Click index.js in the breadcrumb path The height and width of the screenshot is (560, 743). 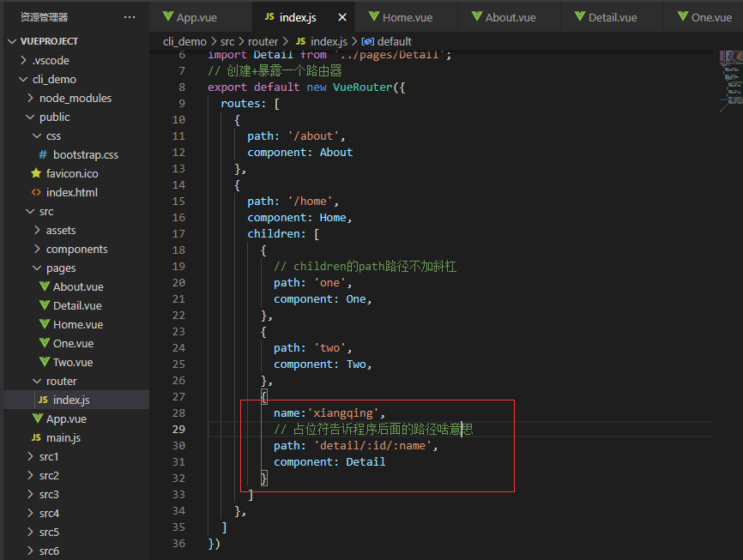click(x=329, y=42)
